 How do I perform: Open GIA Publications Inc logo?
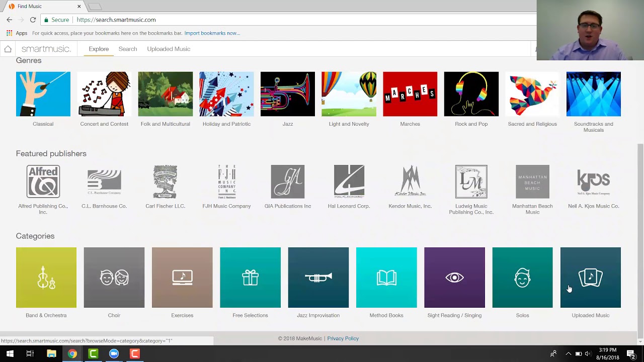288,182
